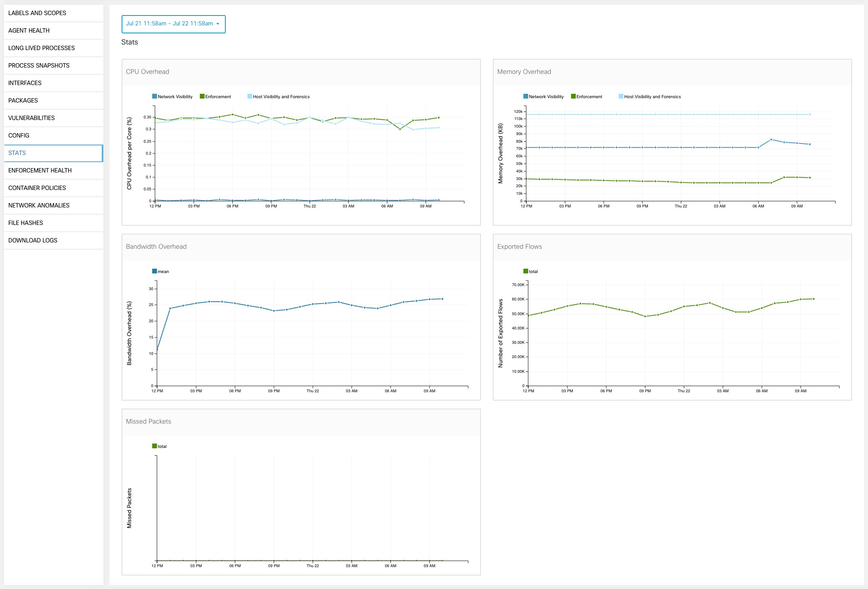
Task: Open the Packages section
Action: click(54, 101)
